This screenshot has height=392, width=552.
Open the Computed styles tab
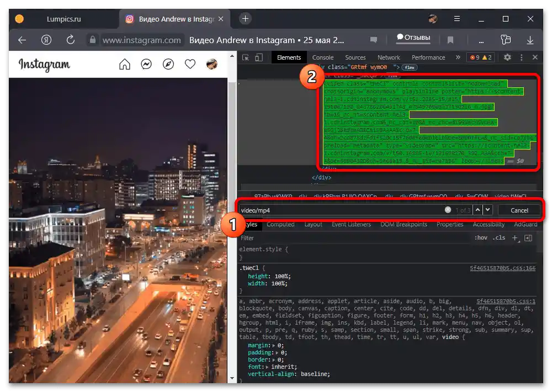pyautogui.click(x=280, y=224)
